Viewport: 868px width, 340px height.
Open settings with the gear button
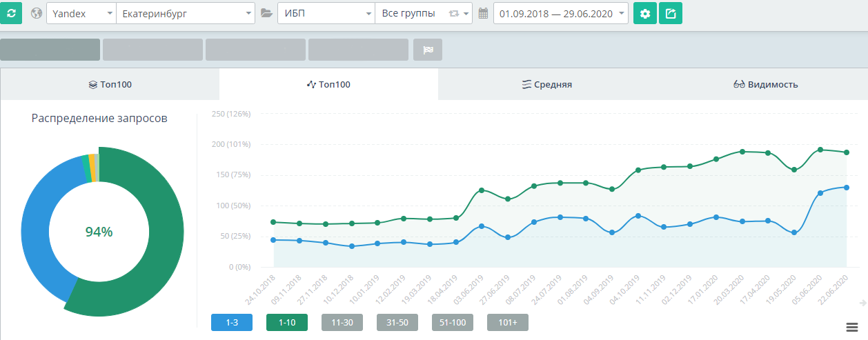click(644, 13)
